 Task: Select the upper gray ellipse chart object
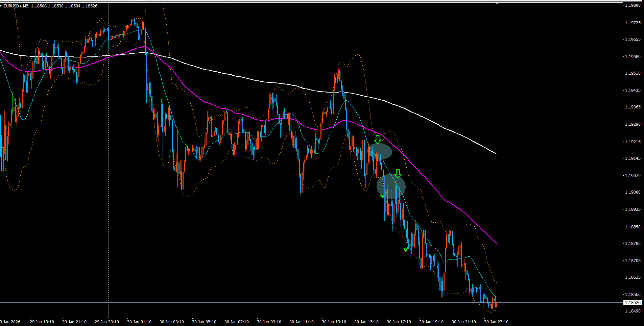tap(380, 152)
